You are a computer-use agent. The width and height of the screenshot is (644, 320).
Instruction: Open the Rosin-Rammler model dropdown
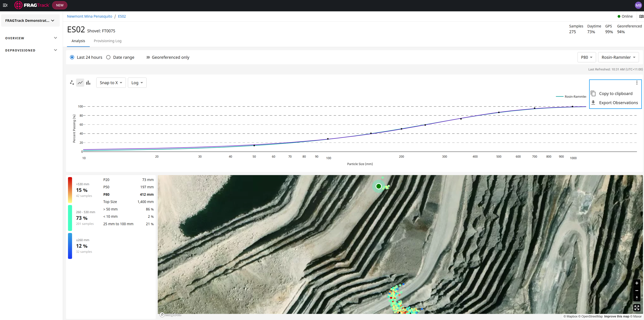coord(618,57)
